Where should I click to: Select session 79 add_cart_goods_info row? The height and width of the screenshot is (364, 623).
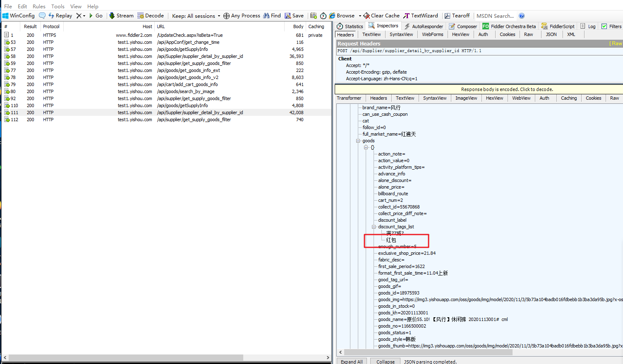pos(167,84)
